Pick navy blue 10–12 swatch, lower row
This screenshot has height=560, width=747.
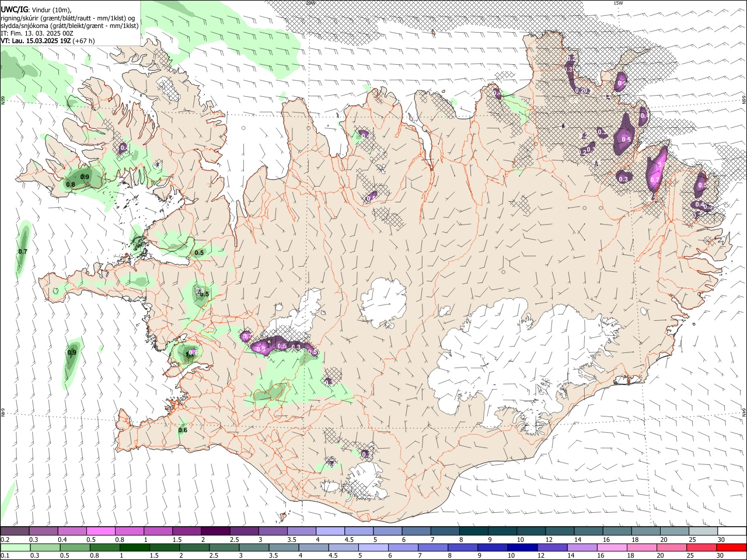[x=522, y=547]
